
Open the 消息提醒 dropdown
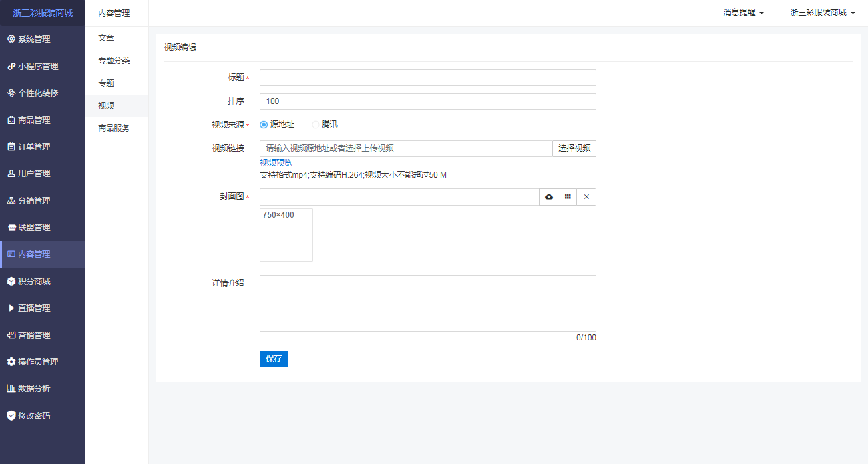[743, 13]
